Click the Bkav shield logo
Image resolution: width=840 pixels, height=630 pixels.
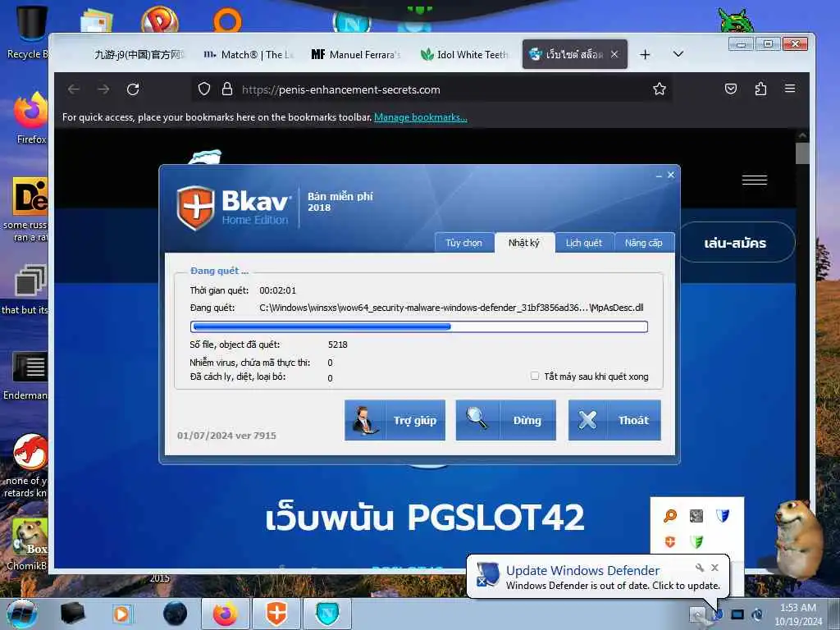click(x=195, y=208)
